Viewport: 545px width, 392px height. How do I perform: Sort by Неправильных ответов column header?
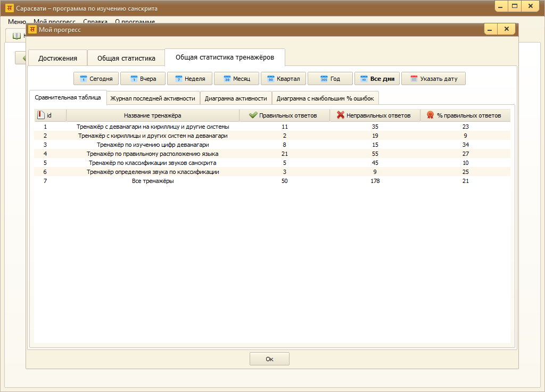coord(375,115)
